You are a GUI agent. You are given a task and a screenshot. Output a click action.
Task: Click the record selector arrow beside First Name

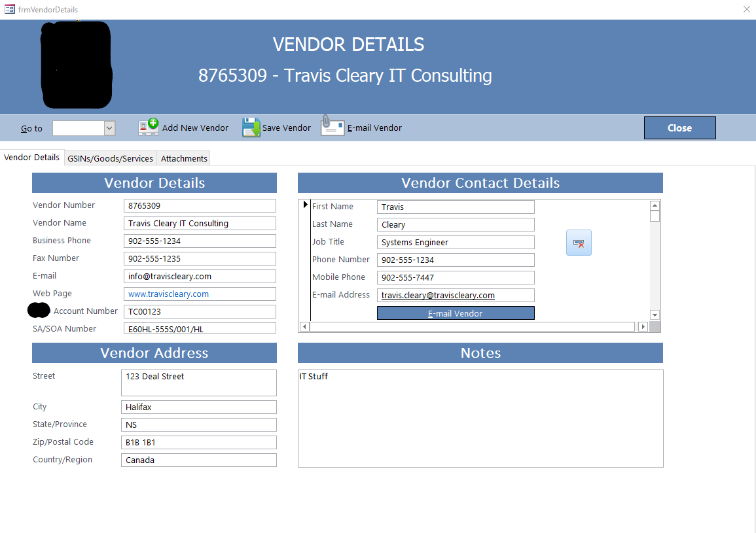(305, 205)
